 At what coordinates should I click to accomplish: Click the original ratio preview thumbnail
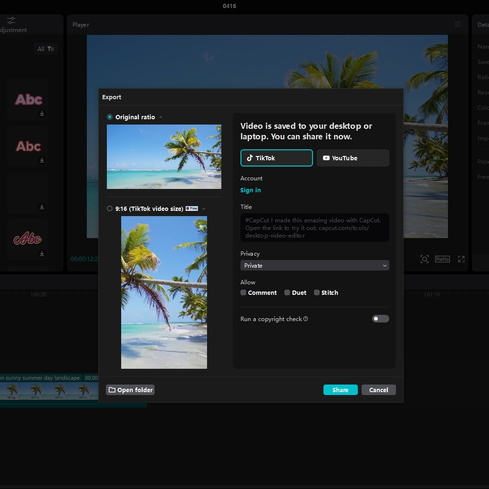click(164, 157)
